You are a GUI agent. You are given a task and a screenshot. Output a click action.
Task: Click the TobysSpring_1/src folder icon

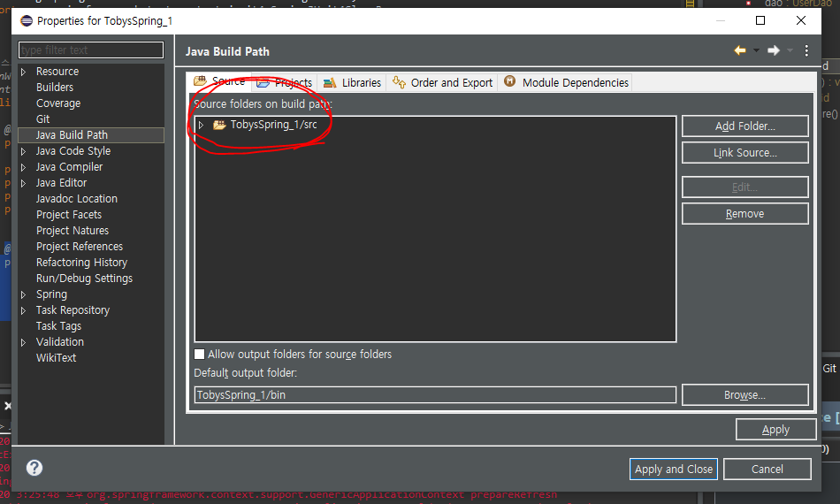pos(219,125)
